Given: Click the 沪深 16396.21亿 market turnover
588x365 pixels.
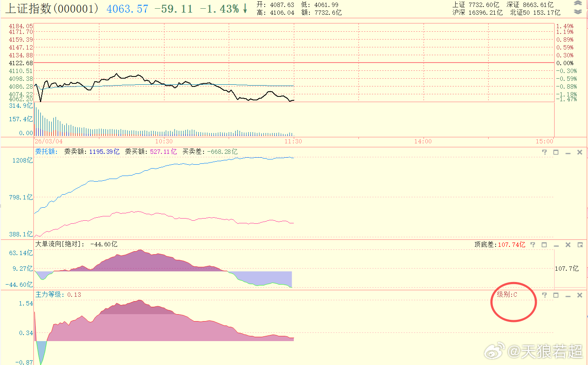Looking at the screenshot, I should [x=478, y=13].
